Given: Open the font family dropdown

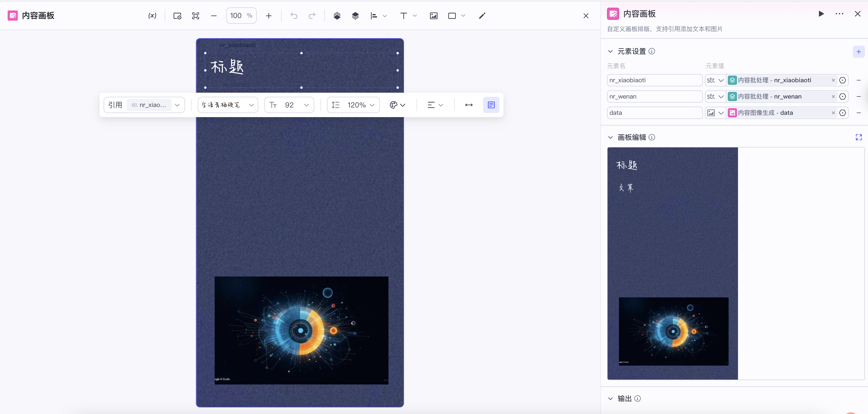Looking at the screenshot, I should pos(228,105).
